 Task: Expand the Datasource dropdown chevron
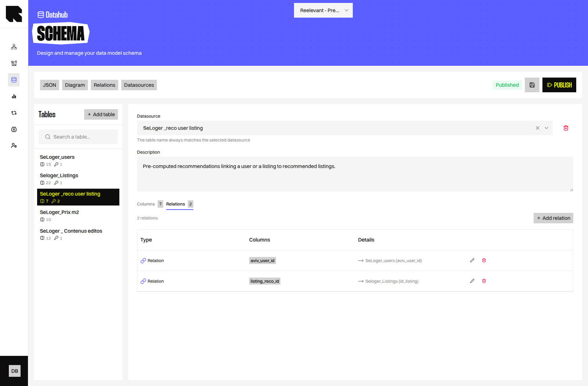click(546, 128)
